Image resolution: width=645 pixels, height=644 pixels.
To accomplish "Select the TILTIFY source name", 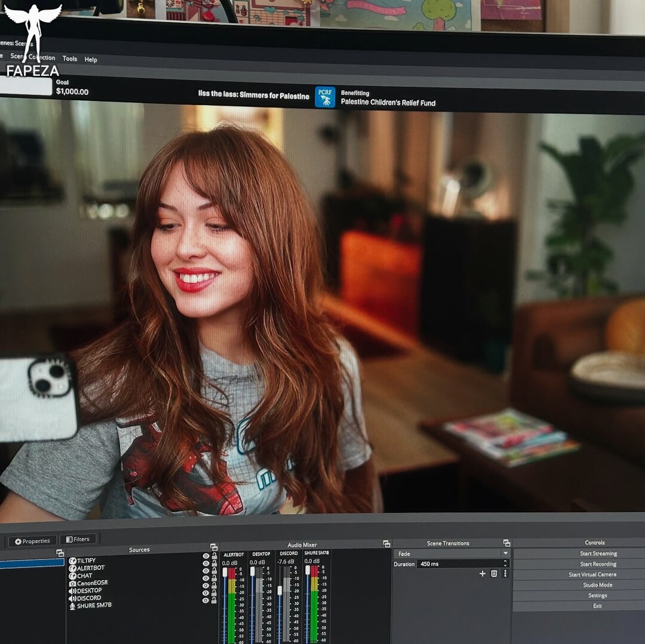I will [86, 560].
